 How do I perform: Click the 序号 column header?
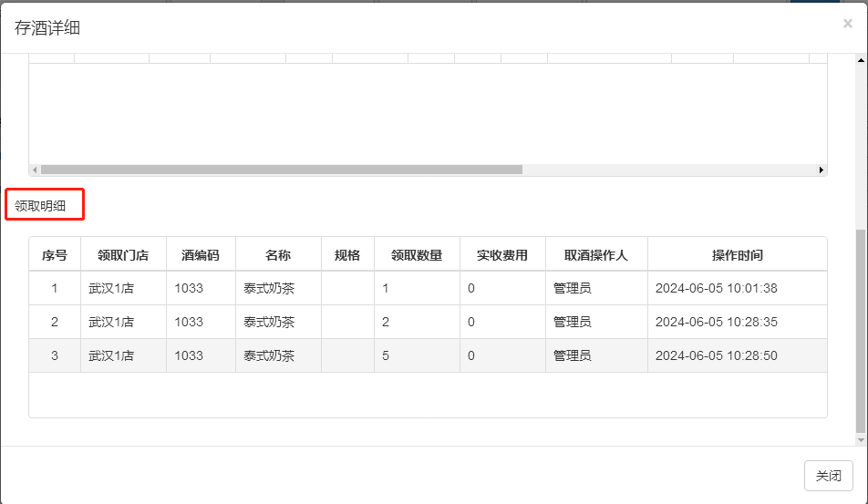pos(55,255)
